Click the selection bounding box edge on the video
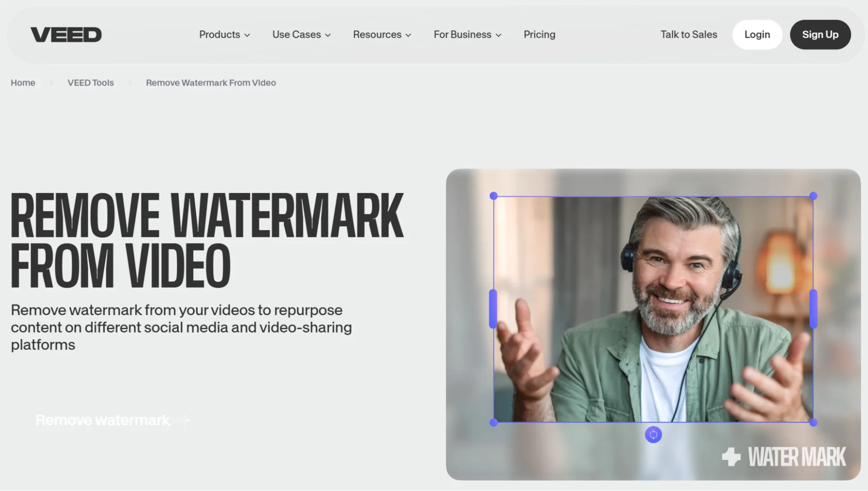This screenshot has width=868, height=491. 651,196
